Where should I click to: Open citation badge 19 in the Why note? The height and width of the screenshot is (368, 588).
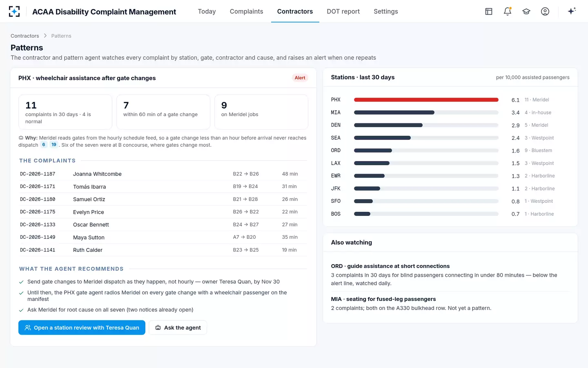pos(54,145)
